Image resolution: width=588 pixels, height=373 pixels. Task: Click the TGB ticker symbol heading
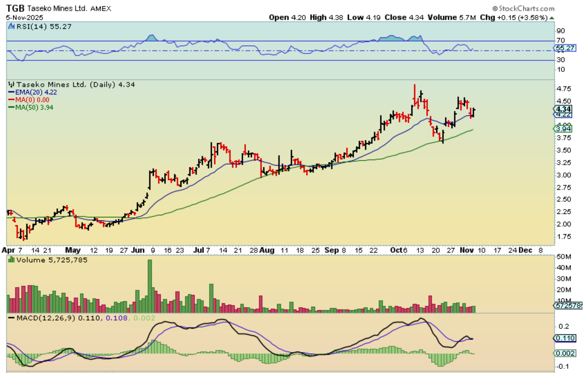tap(15, 8)
